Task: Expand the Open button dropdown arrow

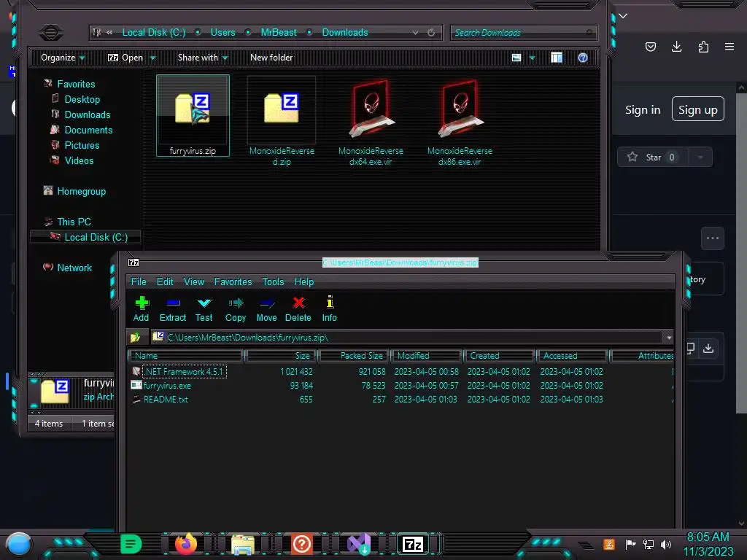Action: (153, 58)
